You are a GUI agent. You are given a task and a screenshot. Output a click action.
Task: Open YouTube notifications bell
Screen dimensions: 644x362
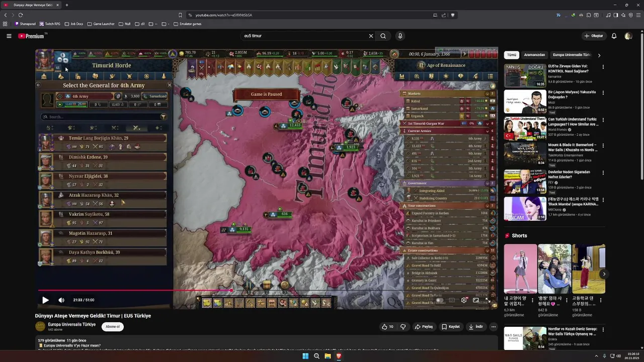(x=614, y=36)
